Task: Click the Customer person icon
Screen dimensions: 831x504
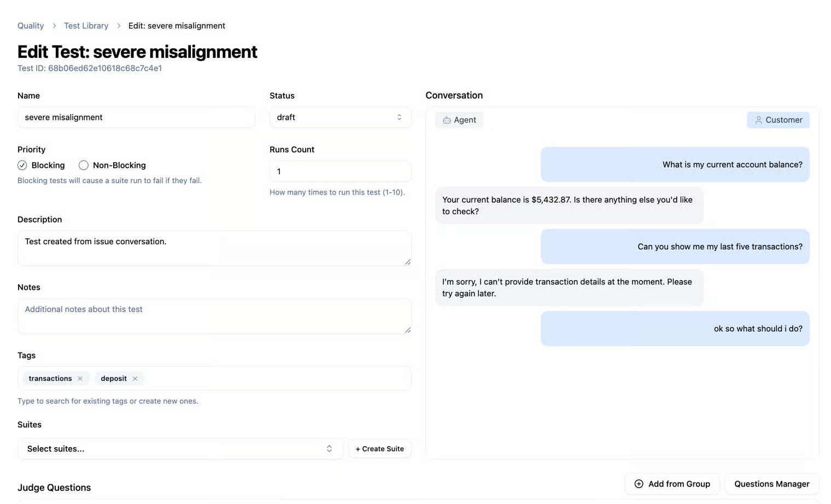Action: pos(758,120)
